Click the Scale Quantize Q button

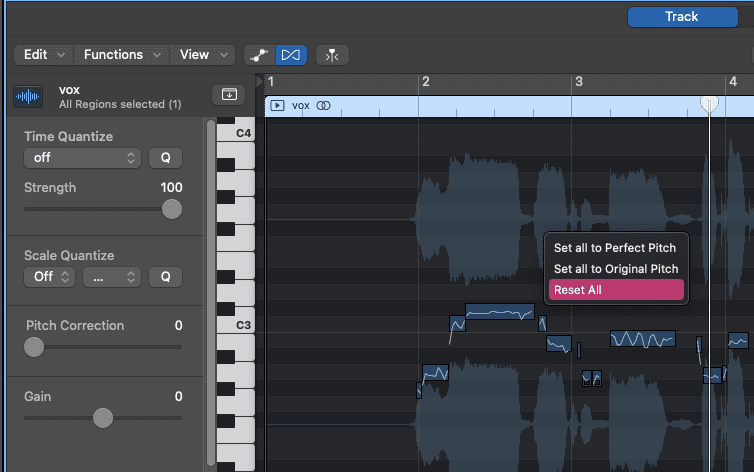[x=165, y=277]
